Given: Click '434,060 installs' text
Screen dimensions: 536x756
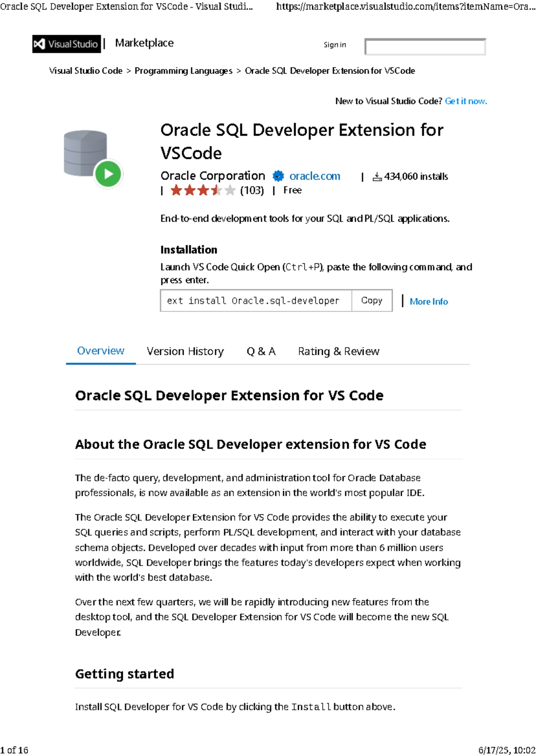Looking at the screenshot, I should click(x=416, y=177).
